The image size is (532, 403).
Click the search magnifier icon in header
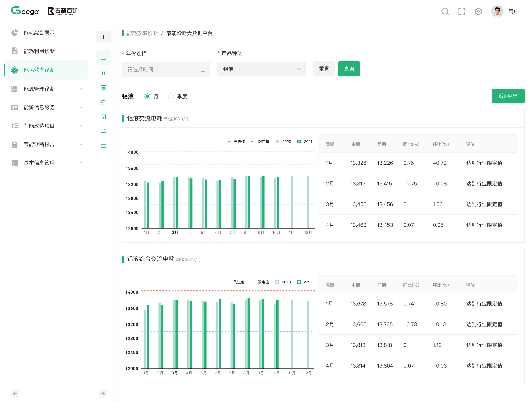click(445, 11)
